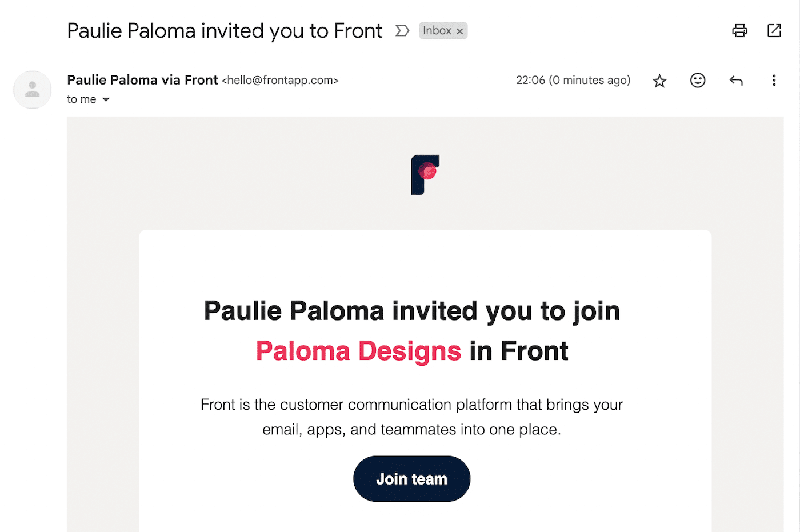
Task: Click the timestamp showing 22:06
Action: [573, 80]
